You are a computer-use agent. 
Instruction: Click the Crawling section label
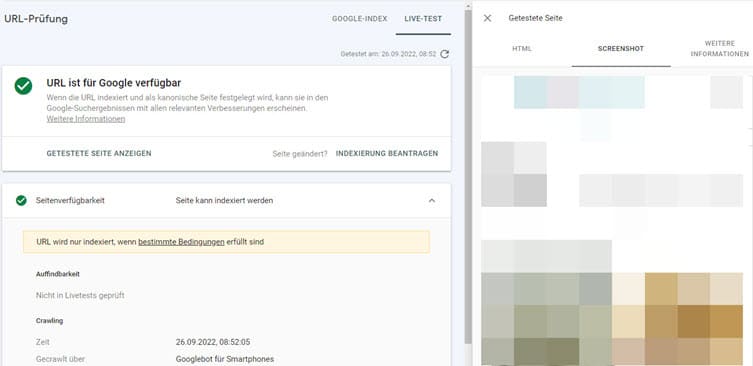pyautogui.click(x=49, y=320)
